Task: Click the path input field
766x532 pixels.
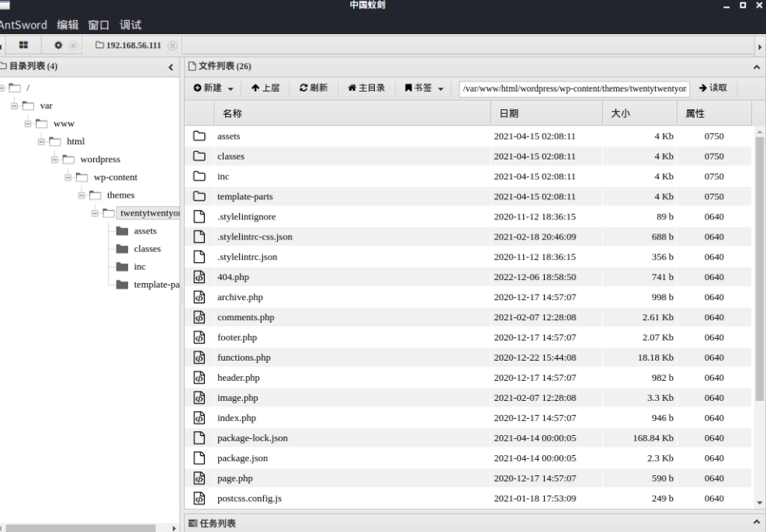Action: [x=574, y=88]
